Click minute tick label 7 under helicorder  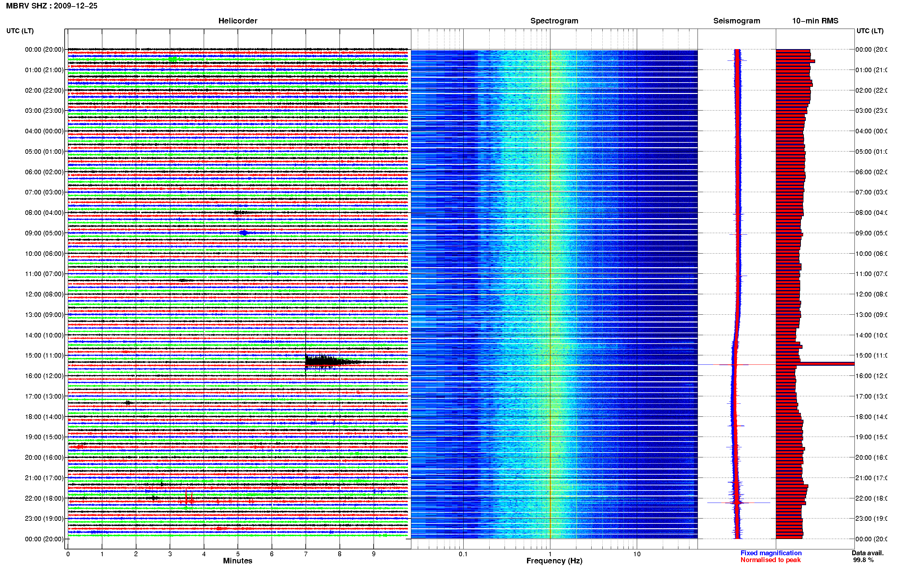click(306, 554)
